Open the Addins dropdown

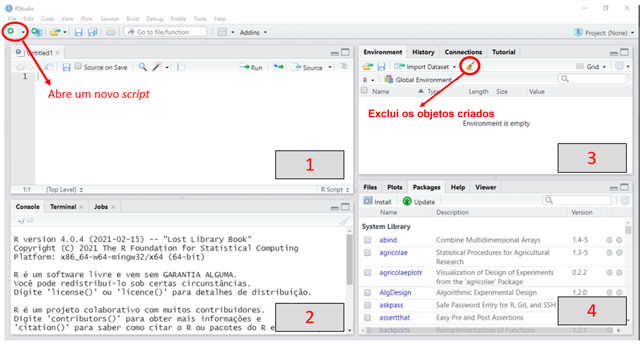(253, 32)
